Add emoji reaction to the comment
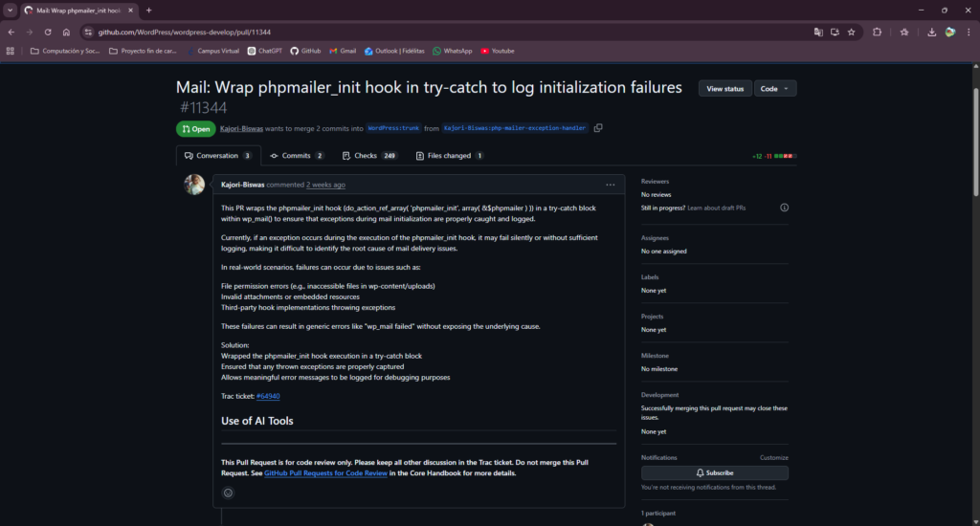 [x=228, y=493]
